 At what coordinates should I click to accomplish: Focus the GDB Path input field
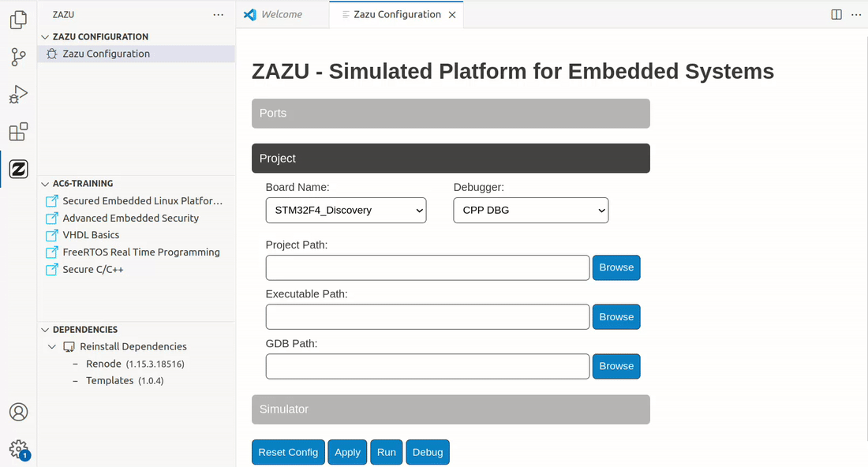[428, 366]
